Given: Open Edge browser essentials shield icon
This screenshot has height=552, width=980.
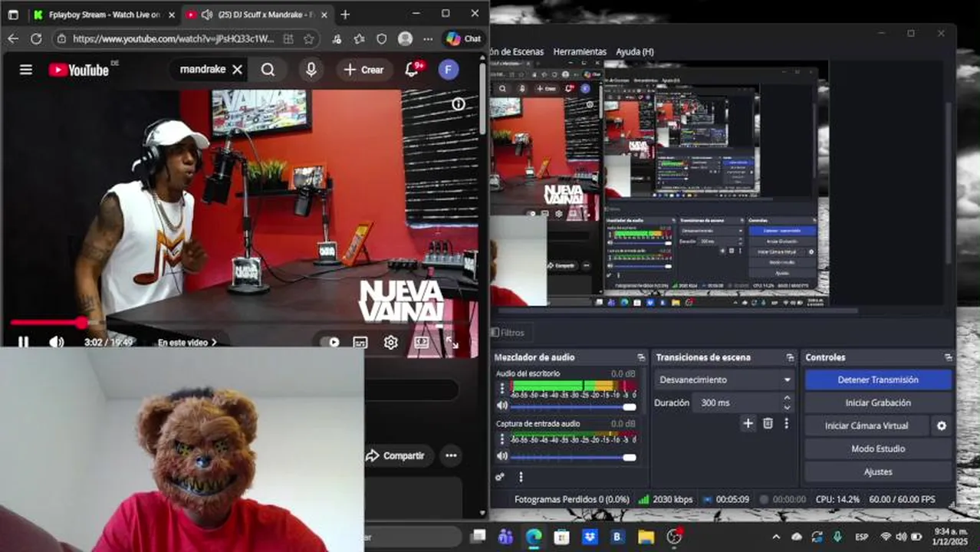Looking at the screenshot, I should pos(382,38).
